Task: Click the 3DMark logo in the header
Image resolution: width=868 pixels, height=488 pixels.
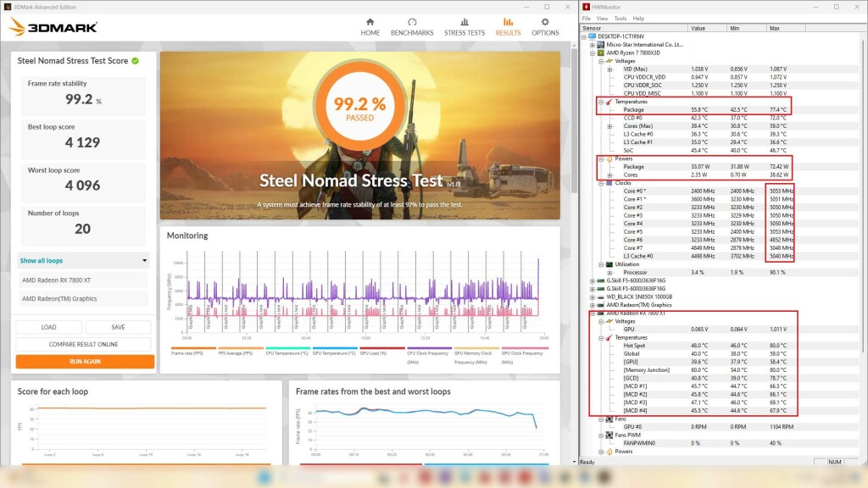Action: tap(53, 26)
